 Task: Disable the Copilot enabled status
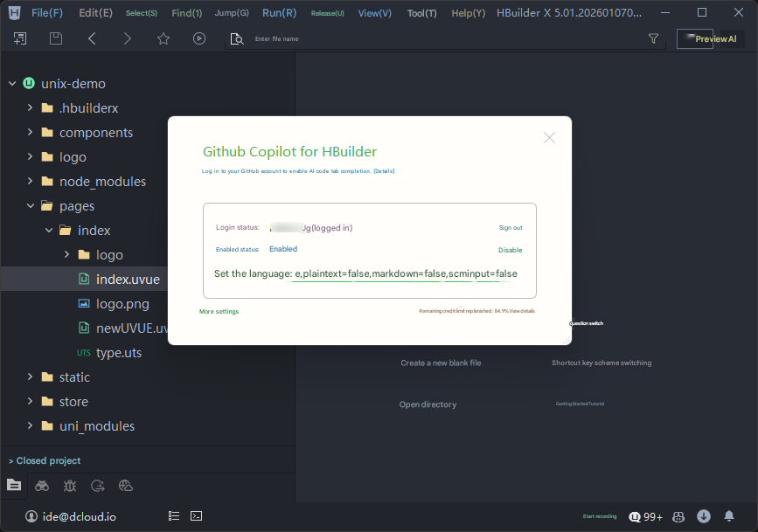[x=511, y=250]
